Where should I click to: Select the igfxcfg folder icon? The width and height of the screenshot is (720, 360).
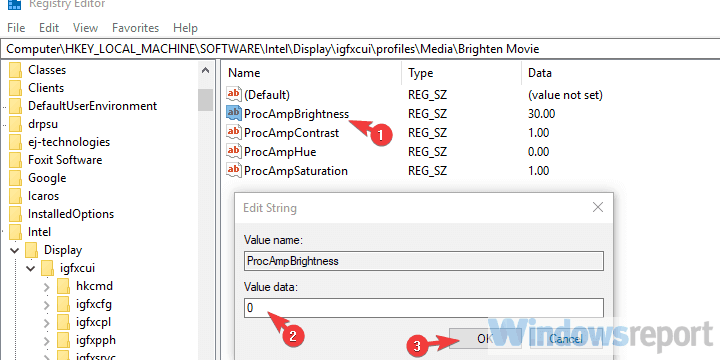pos(63,304)
